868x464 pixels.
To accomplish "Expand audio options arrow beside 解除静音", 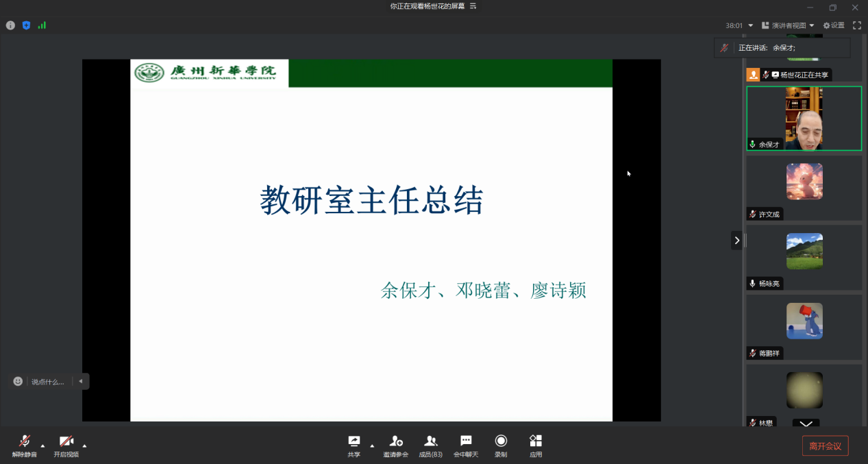I will (x=42, y=445).
